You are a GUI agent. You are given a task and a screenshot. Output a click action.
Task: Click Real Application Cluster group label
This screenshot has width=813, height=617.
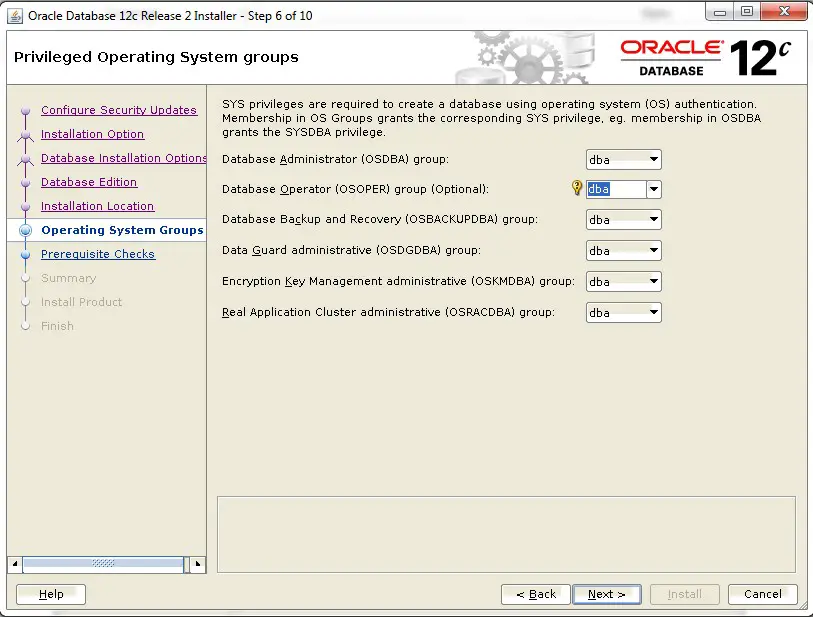point(388,312)
